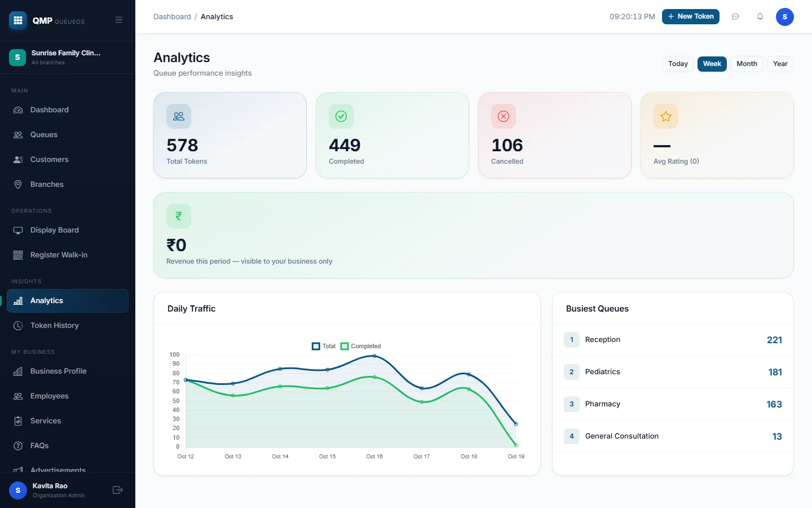Open the Display Board page
Screen dimensions: 812x508
point(68,230)
